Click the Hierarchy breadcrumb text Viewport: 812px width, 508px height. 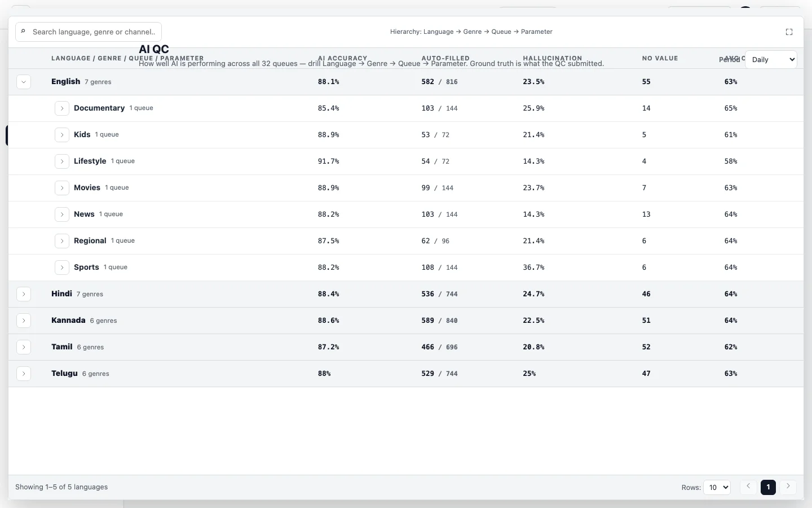[471, 32]
